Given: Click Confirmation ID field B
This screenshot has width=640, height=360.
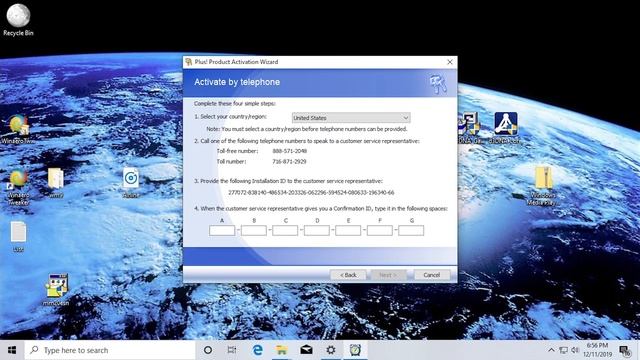Looking at the screenshot, I should [253, 231].
